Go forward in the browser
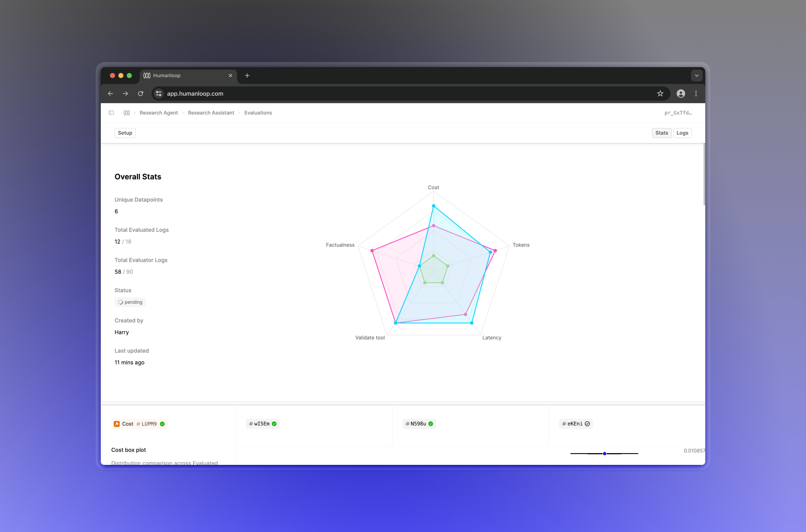Image resolution: width=806 pixels, height=532 pixels. point(126,94)
